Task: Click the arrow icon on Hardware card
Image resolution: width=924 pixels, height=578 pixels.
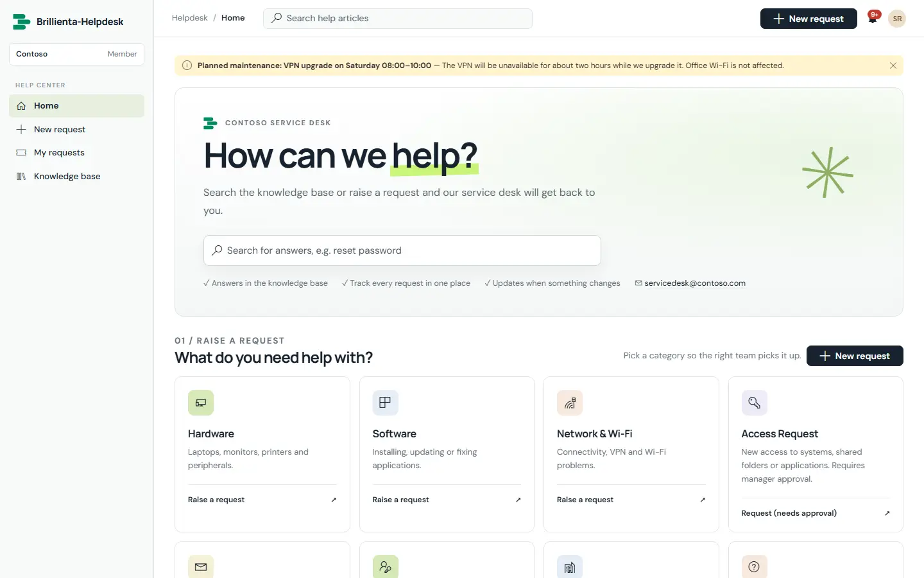Action: coord(334,500)
